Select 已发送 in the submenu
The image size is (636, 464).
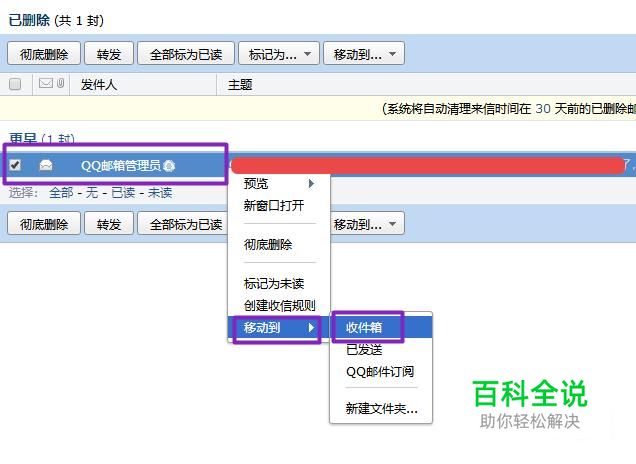(381, 349)
